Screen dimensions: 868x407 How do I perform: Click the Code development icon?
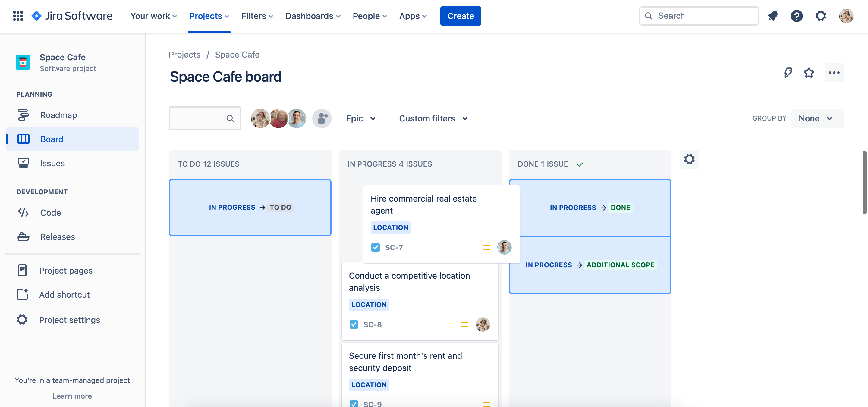click(x=22, y=212)
